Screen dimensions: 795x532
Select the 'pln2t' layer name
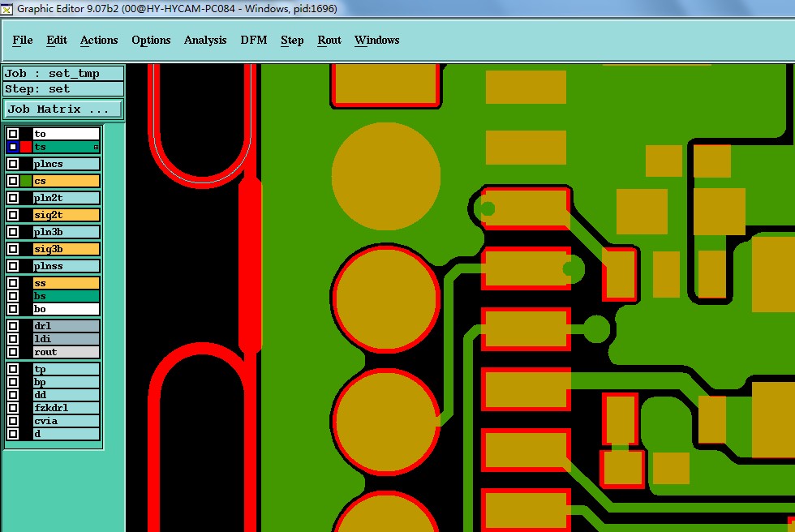click(66, 198)
